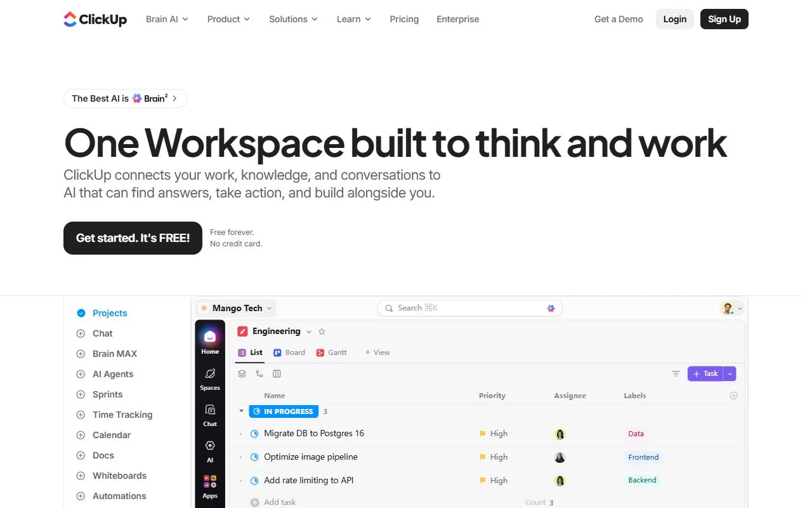Select the checked Projects feature option

(x=101, y=313)
